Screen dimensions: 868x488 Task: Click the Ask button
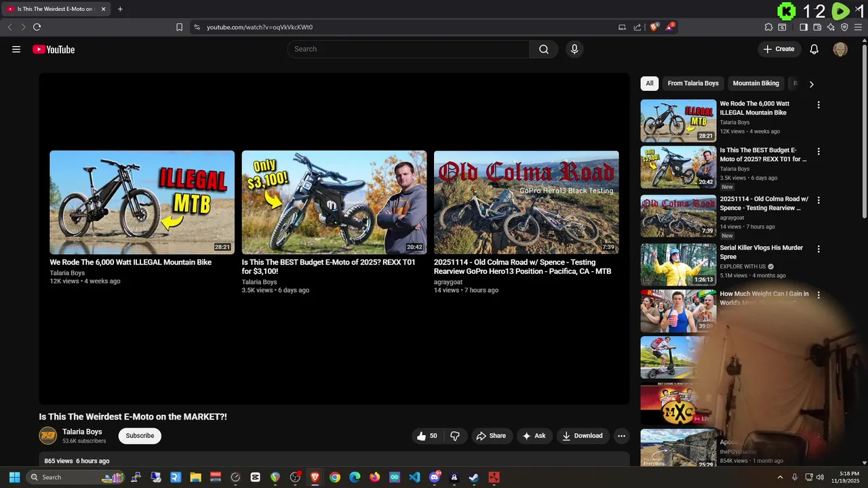[x=534, y=436]
